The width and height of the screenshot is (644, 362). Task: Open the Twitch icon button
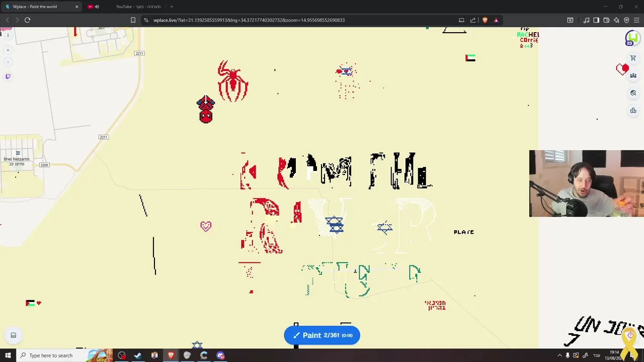[x=8, y=76]
